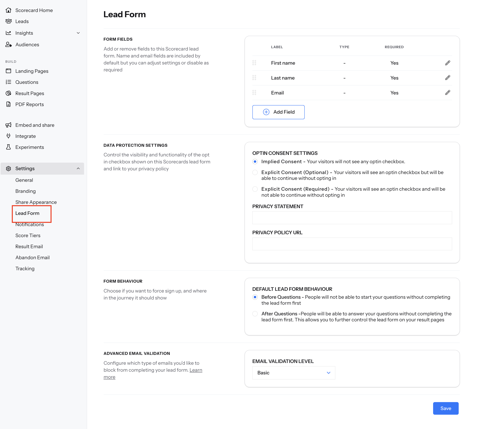The image size is (504, 429).
Task: Choose the After Questions radio button
Action: 255,314
